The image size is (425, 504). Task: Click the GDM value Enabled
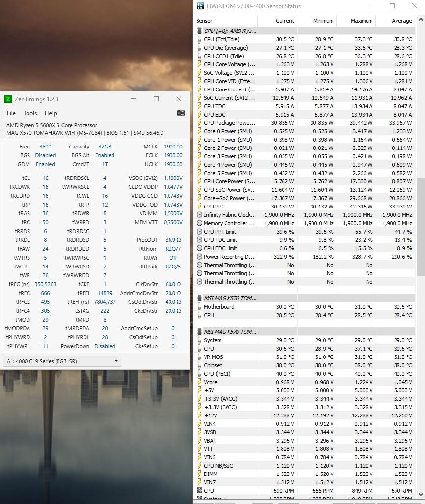[45, 164]
